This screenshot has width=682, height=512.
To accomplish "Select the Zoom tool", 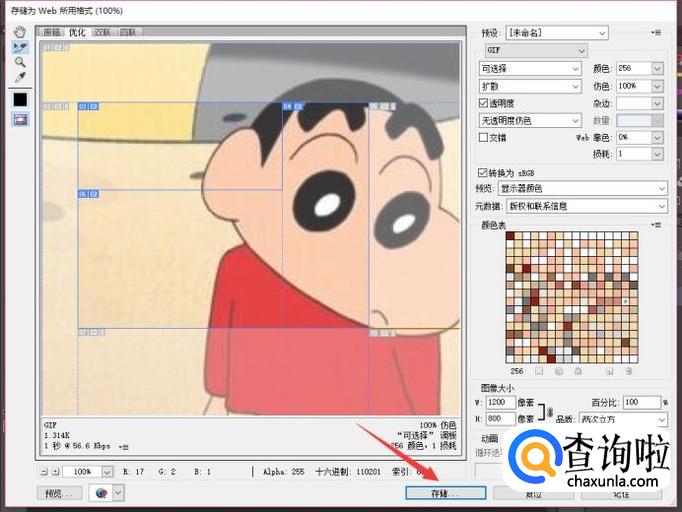I will pyautogui.click(x=20, y=62).
